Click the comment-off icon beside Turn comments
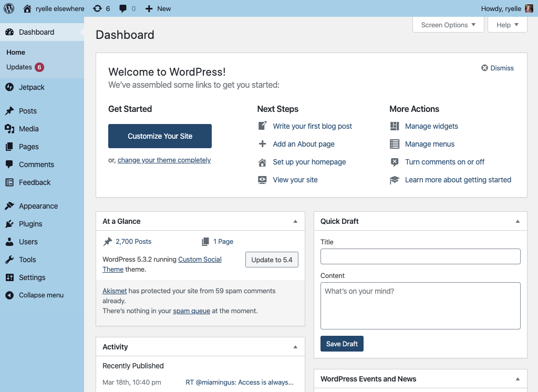Image resolution: width=538 pixels, height=392 pixels. click(395, 162)
